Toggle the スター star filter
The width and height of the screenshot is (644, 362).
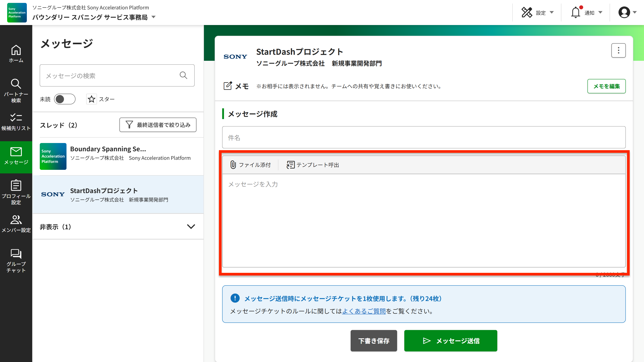[x=91, y=99]
